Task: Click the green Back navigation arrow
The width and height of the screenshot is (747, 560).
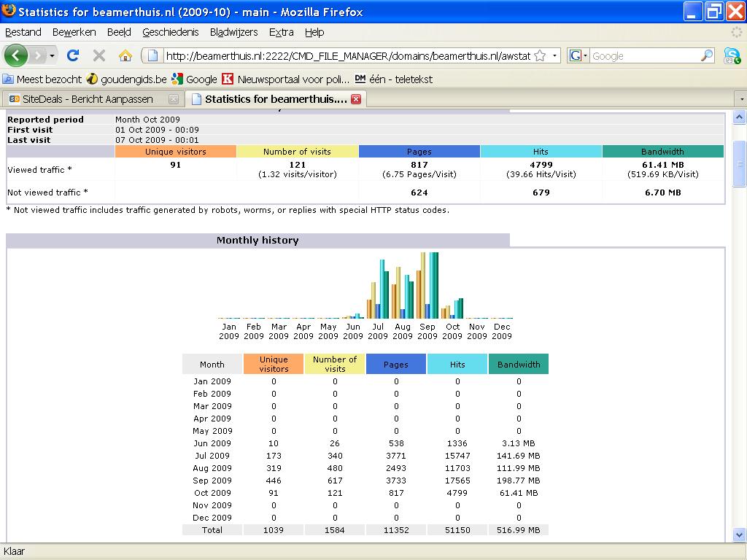Action: click(16, 55)
